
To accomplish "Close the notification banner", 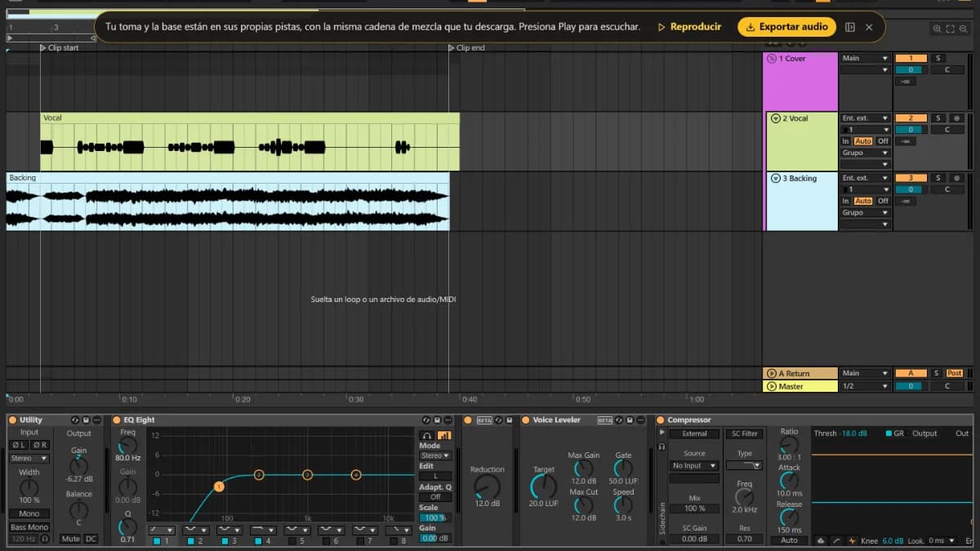I will (x=869, y=27).
